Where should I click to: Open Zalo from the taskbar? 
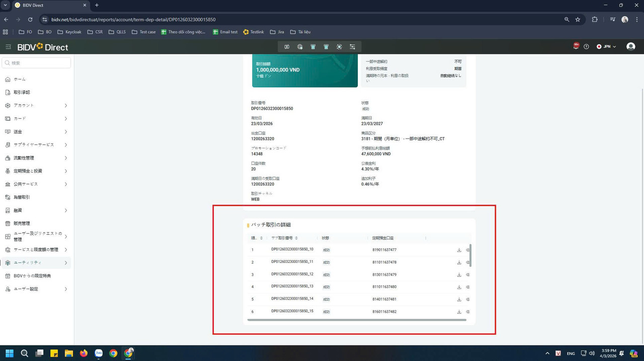click(x=99, y=353)
